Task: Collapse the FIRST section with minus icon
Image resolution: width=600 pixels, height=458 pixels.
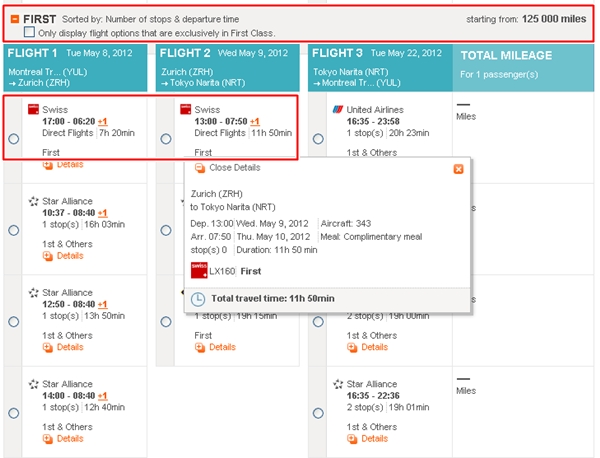Action: (x=15, y=19)
